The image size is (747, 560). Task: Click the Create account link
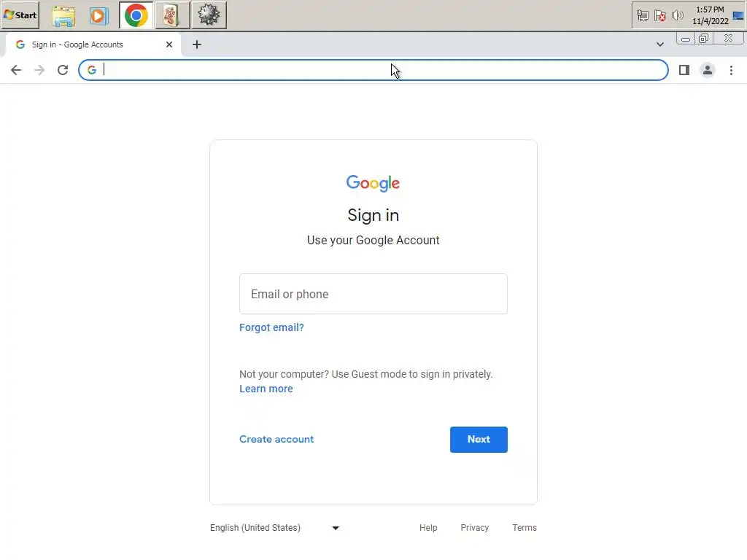click(276, 439)
